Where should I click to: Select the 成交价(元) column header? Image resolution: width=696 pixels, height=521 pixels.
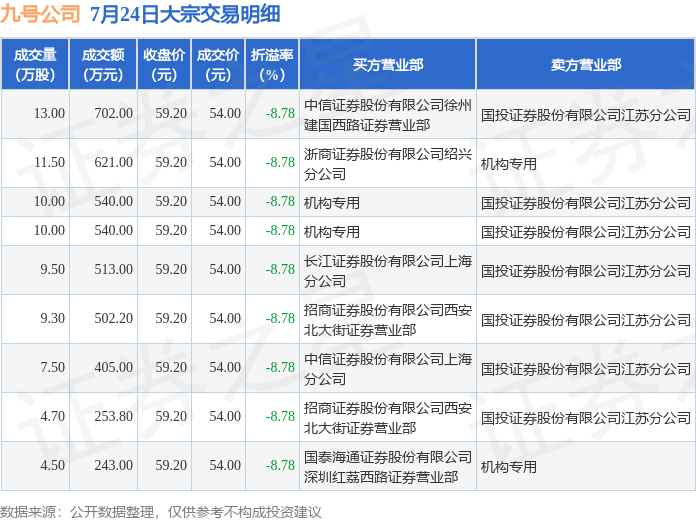tap(218, 64)
